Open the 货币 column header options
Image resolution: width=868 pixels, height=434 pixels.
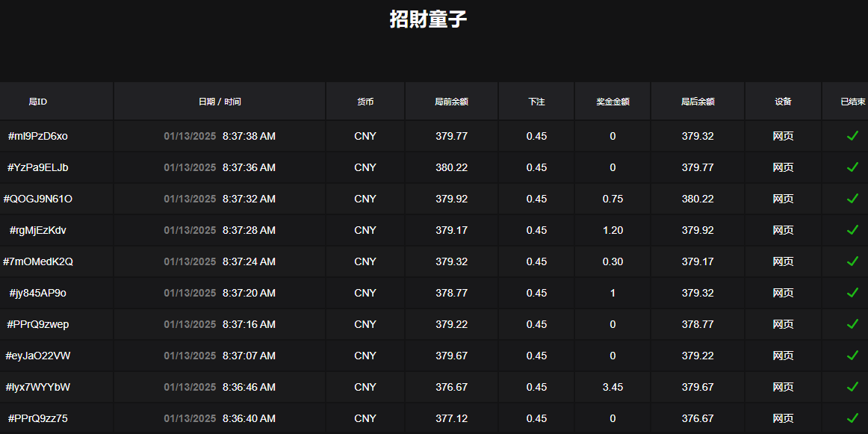(365, 100)
